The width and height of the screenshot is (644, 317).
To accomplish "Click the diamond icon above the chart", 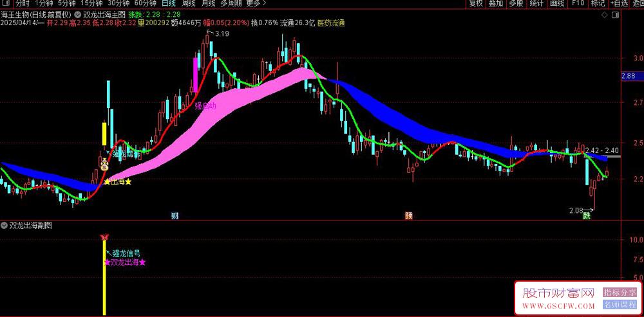I will pos(604,15).
